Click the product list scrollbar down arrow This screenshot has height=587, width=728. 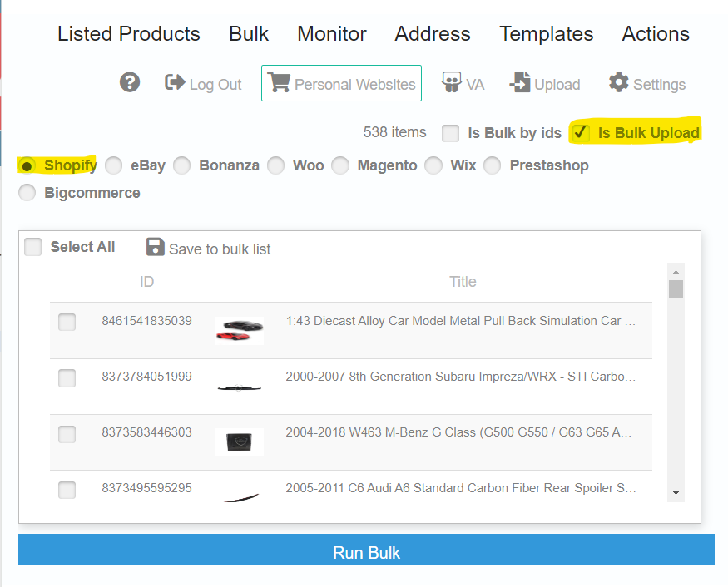point(676,492)
